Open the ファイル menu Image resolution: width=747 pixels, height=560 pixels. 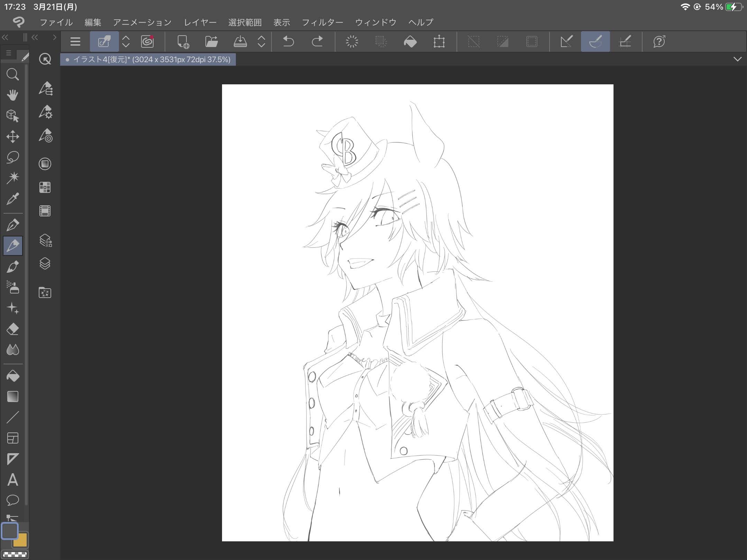click(x=56, y=22)
